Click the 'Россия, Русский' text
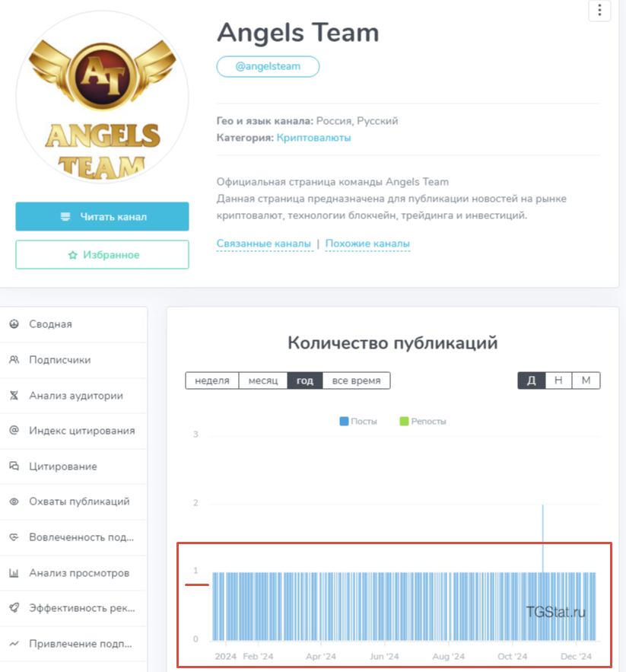 (357, 121)
